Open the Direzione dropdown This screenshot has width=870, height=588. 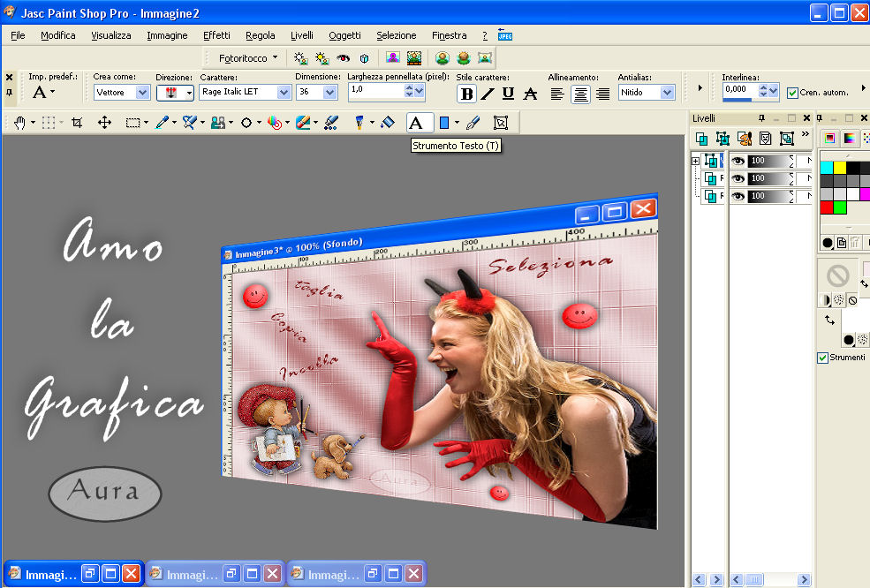click(189, 93)
